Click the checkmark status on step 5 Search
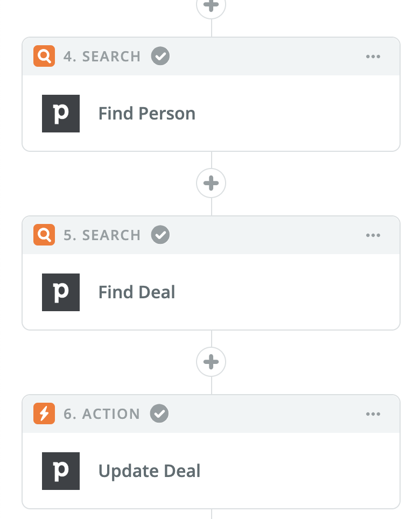 (x=160, y=235)
